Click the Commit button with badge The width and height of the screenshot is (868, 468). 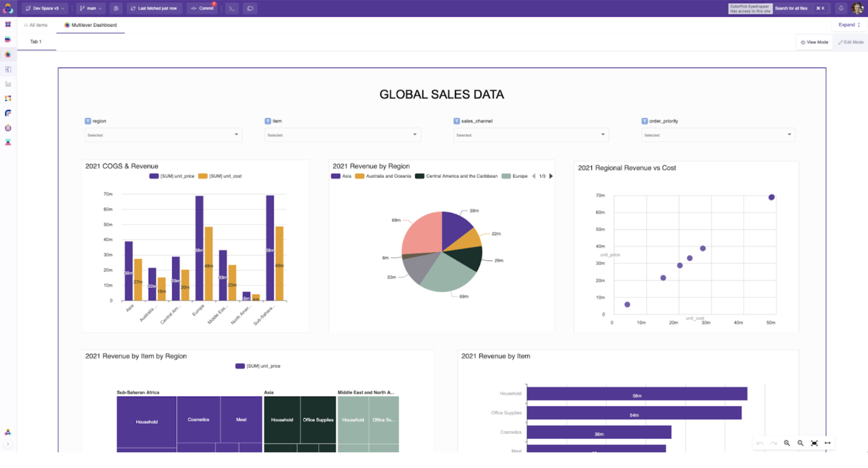202,8
